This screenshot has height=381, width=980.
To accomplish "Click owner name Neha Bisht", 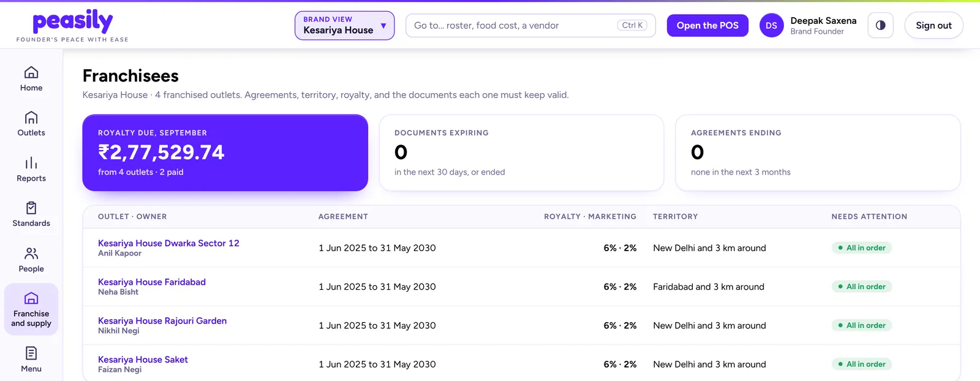I will coord(118,292).
